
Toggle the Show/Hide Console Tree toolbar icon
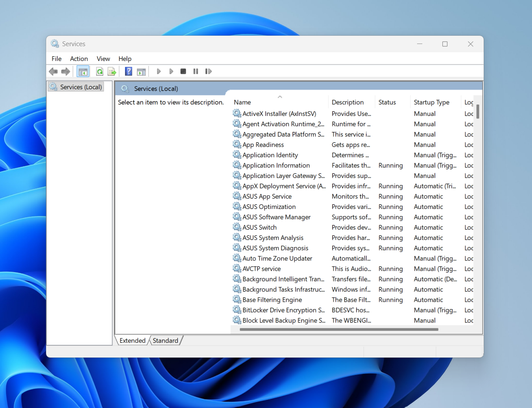pyautogui.click(x=83, y=71)
